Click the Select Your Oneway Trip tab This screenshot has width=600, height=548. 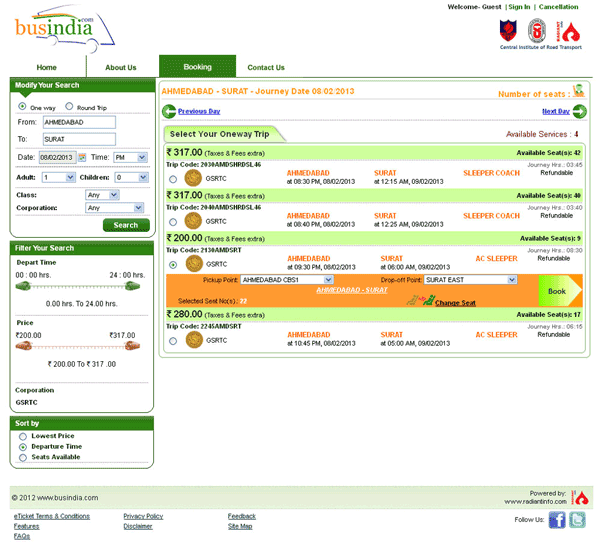(x=224, y=134)
